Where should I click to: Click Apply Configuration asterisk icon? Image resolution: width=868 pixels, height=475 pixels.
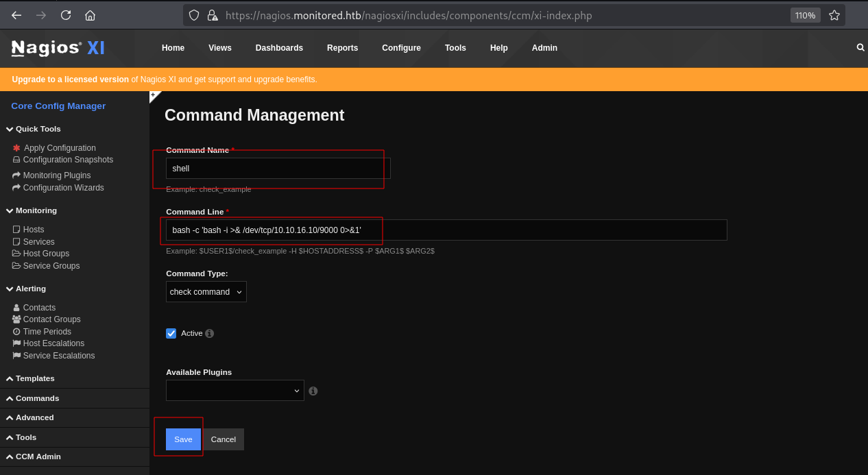click(16, 148)
